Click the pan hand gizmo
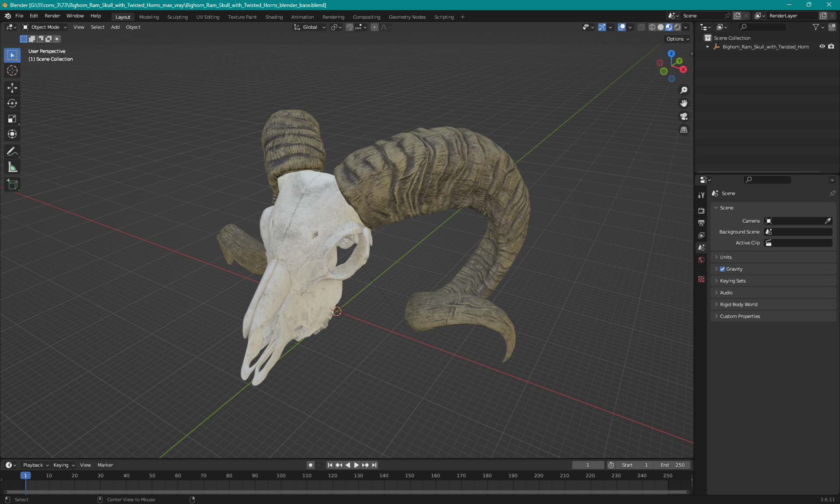This screenshot has width=840, height=504. pyautogui.click(x=684, y=103)
